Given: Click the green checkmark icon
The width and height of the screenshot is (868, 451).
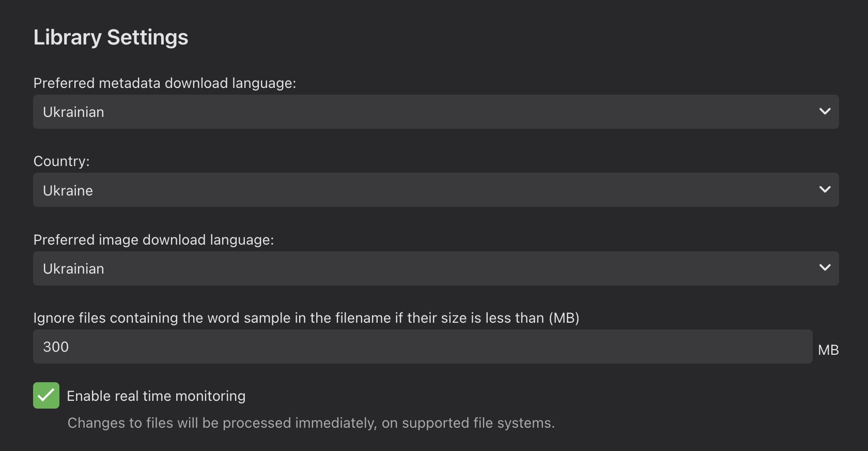Looking at the screenshot, I should pyautogui.click(x=46, y=395).
